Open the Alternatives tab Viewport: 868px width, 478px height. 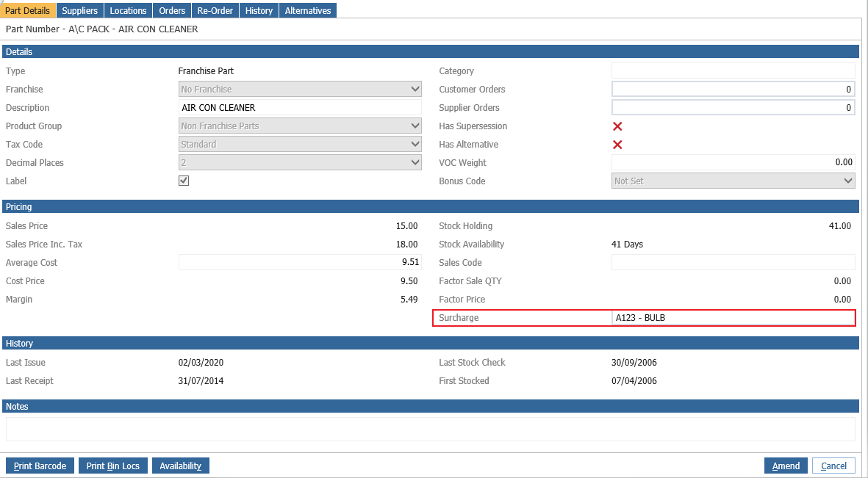point(308,10)
